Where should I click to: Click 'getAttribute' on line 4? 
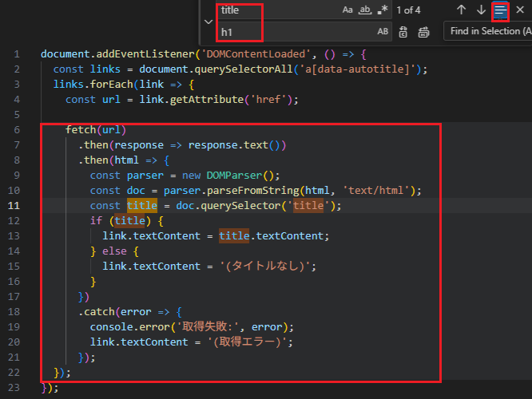207,99
